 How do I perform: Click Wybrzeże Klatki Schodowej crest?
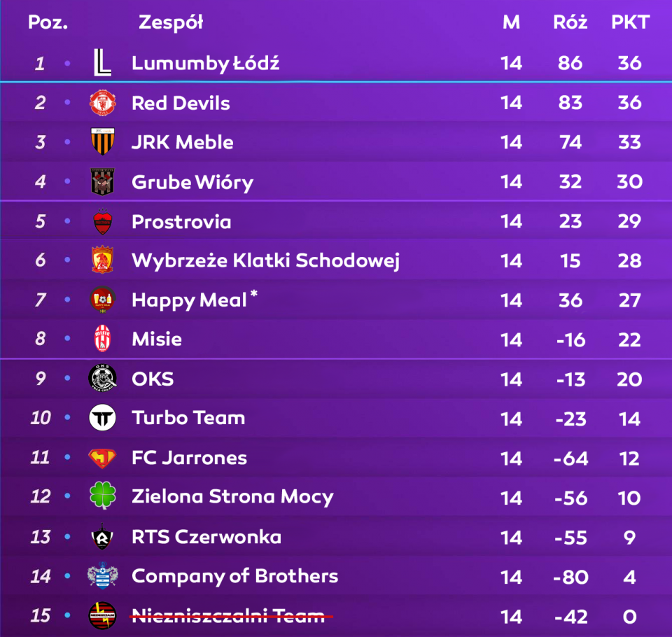[102, 260]
